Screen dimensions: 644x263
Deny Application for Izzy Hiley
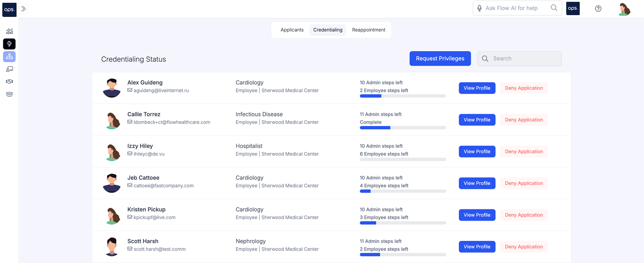pos(523,152)
